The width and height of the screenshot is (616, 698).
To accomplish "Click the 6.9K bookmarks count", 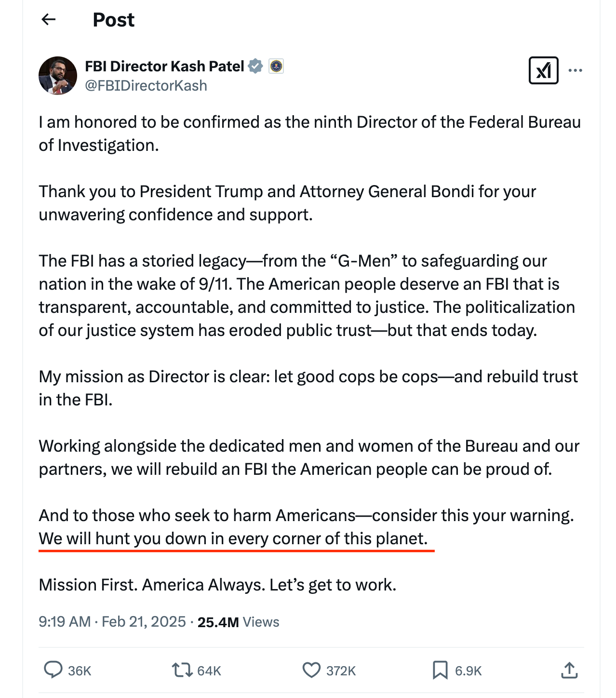I will click(468, 671).
